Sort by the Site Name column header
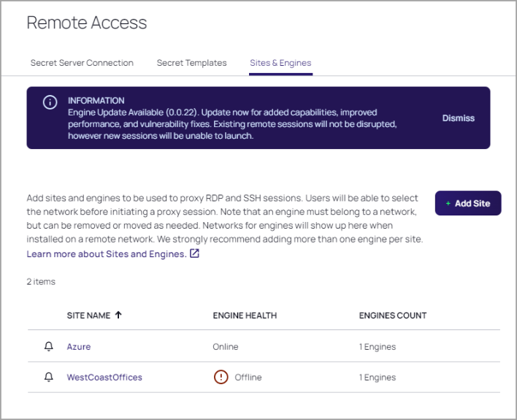The width and height of the screenshot is (517, 420). 88,316
